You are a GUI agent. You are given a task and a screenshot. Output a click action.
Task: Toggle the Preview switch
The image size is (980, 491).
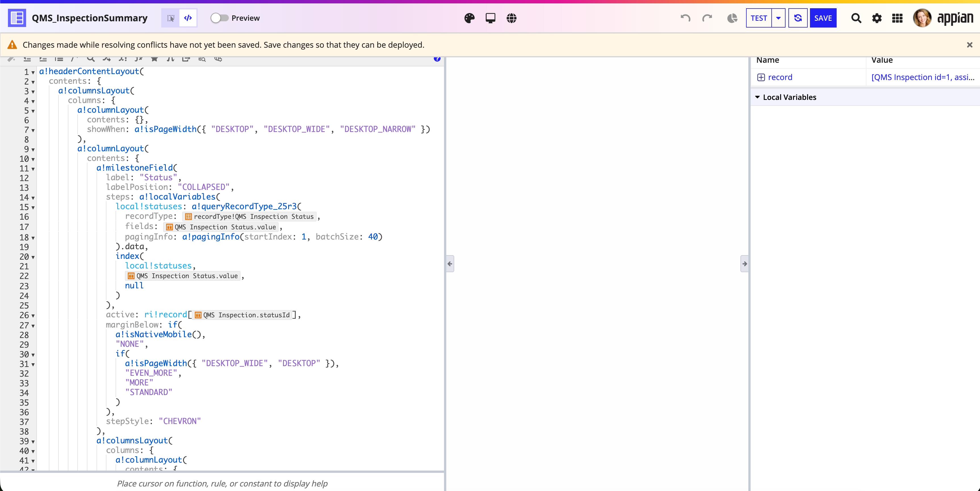coord(219,18)
